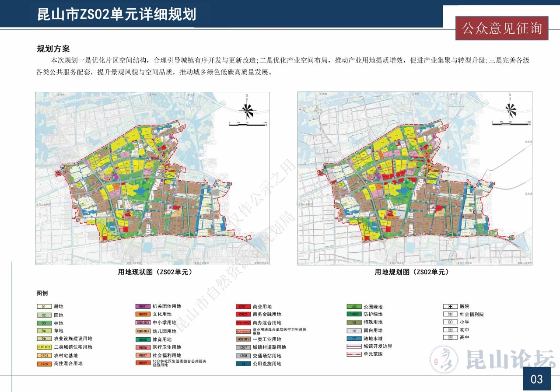
Task: Click the yellow 070102 二类城镇住宅用地 swatch
Action: coord(44,347)
